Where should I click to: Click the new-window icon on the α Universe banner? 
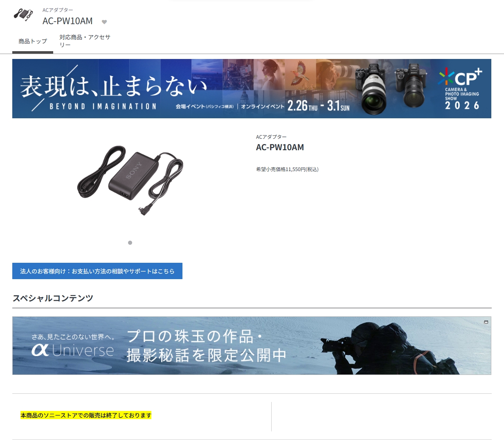486,322
